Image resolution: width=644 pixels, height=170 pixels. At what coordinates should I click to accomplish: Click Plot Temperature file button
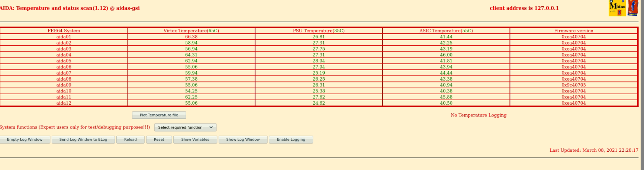tap(159, 115)
